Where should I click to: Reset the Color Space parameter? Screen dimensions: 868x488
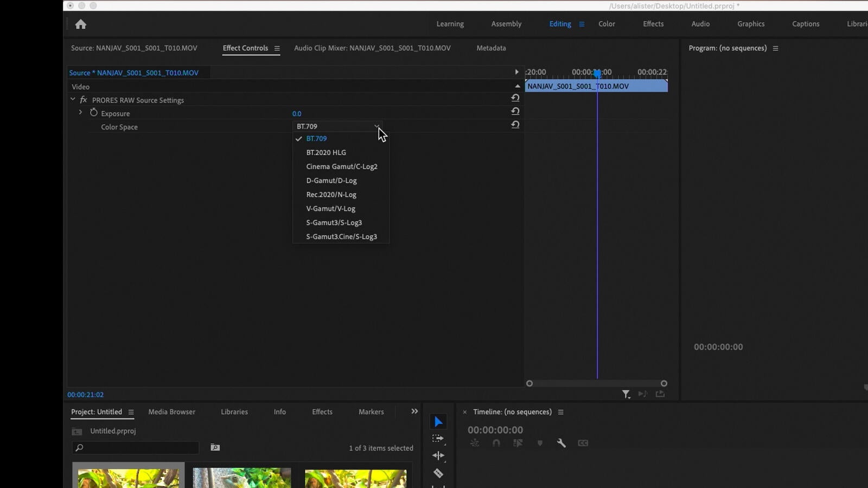[x=515, y=125]
